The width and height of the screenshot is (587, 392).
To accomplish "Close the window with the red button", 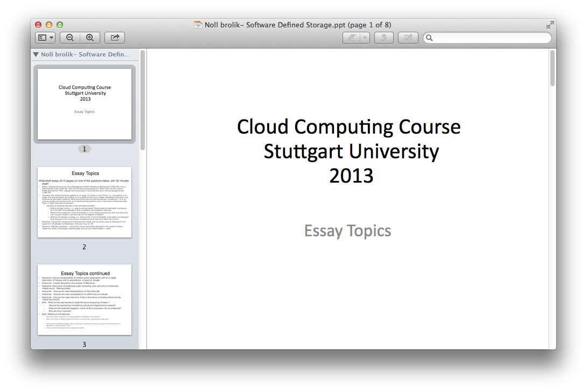I will pos(38,25).
